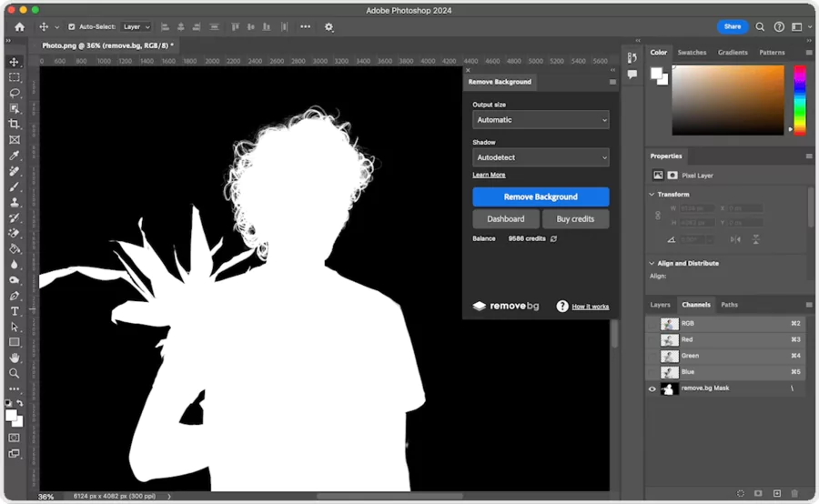Show the RGB channel visibility
Image resolution: width=819 pixels, height=504 pixels.
(652, 324)
